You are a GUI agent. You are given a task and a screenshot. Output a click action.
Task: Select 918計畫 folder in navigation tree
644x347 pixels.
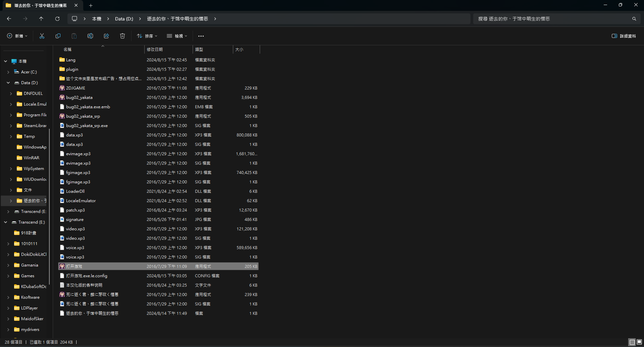coord(29,233)
